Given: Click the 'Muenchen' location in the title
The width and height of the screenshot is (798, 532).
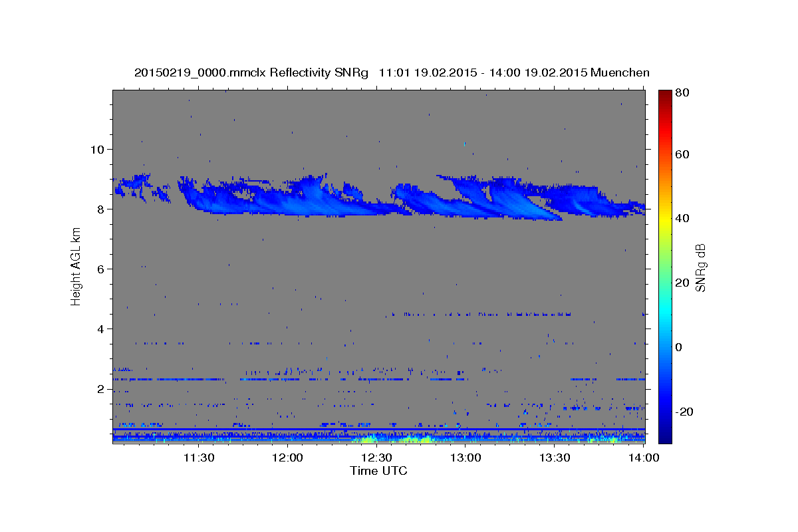Looking at the screenshot, I should click(620, 72).
